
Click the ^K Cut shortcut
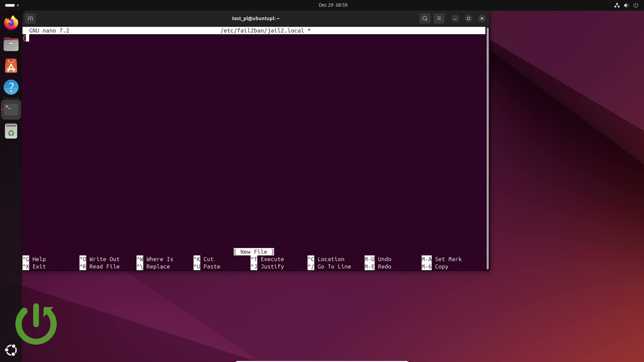[204, 259]
